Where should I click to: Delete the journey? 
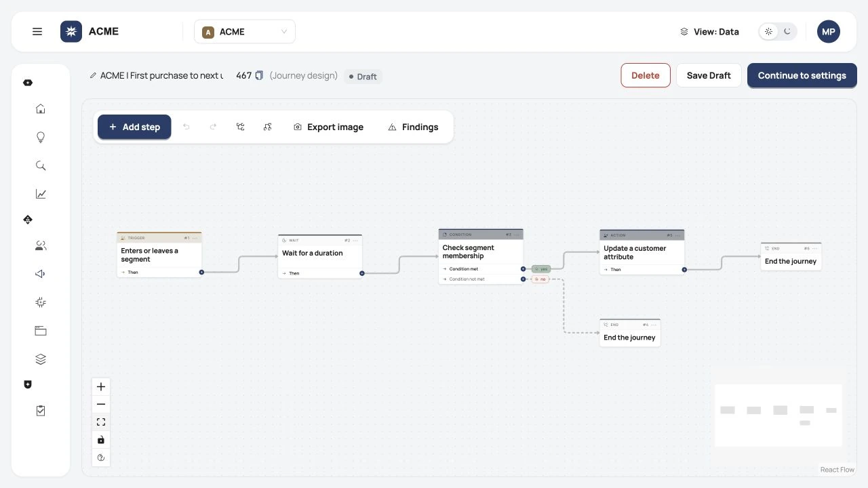646,75
